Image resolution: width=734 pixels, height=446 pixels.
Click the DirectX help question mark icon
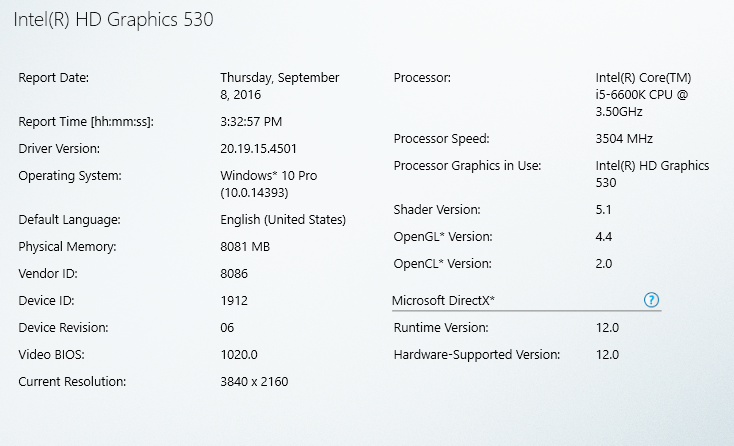651,300
